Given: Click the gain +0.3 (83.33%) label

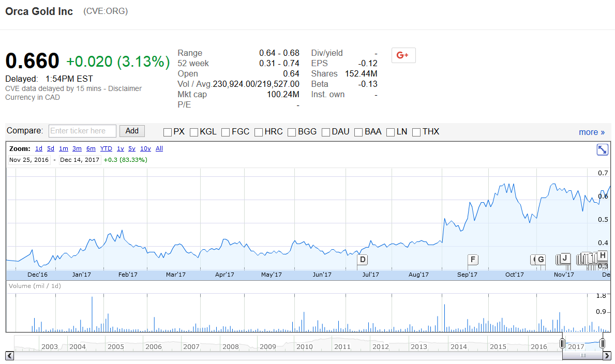Looking at the screenshot, I should (126, 160).
